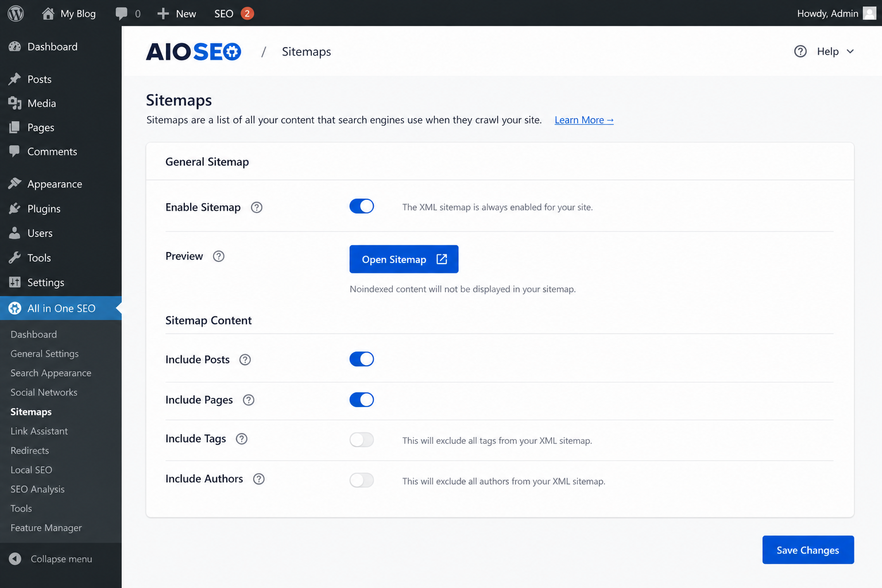Screen dimensions: 882x588
Task: Click the Posts pushpin icon
Action: tap(15, 79)
